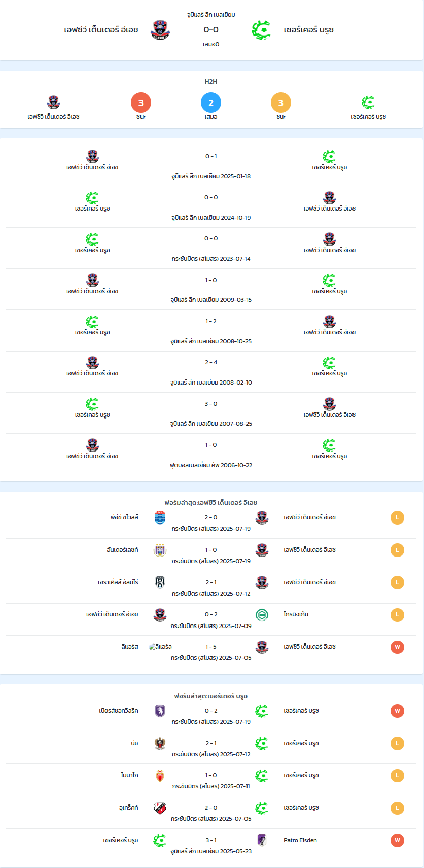This screenshot has width=424, height=868.
Task: Open the 2025-01-18 match with score 0 - 1
Action: (x=211, y=165)
